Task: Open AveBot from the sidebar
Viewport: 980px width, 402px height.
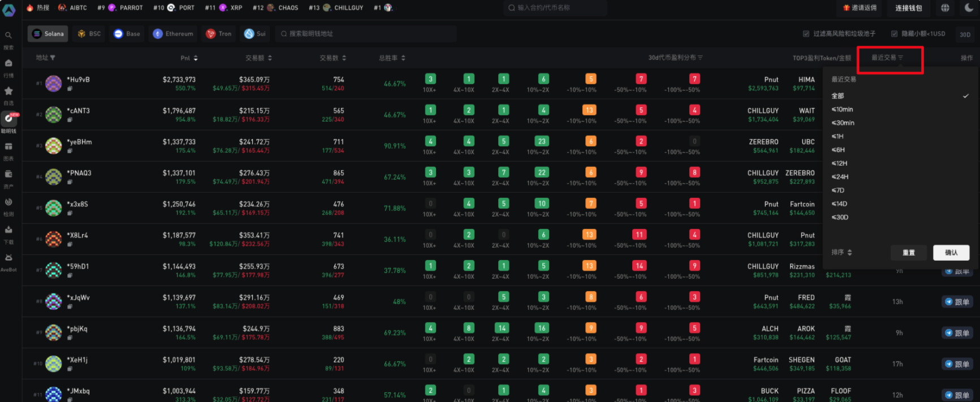Action: (8, 258)
